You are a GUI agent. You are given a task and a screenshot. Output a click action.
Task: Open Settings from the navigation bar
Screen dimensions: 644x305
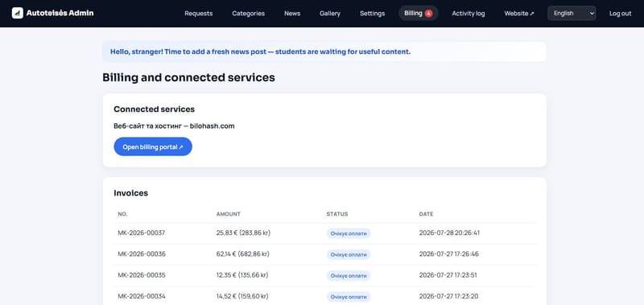[372, 14]
